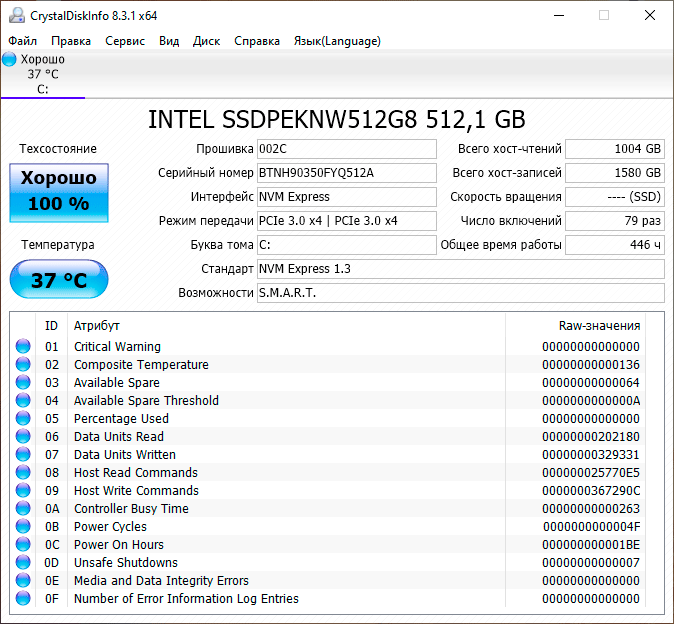Viewport: 674px width, 624px height.
Task: Open the Диск menu
Action: 206,41
